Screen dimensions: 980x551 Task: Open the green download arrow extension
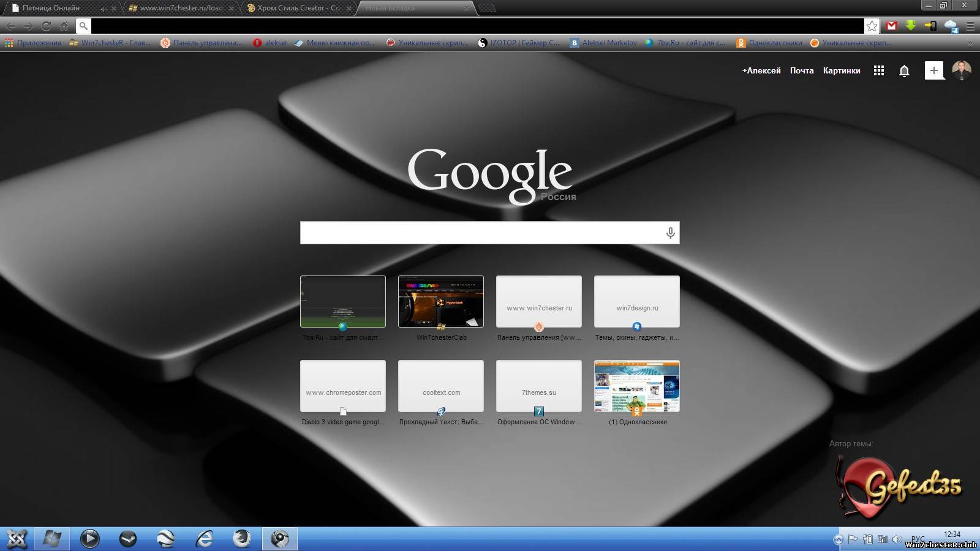pyautogui.click(x=911, y=26)
